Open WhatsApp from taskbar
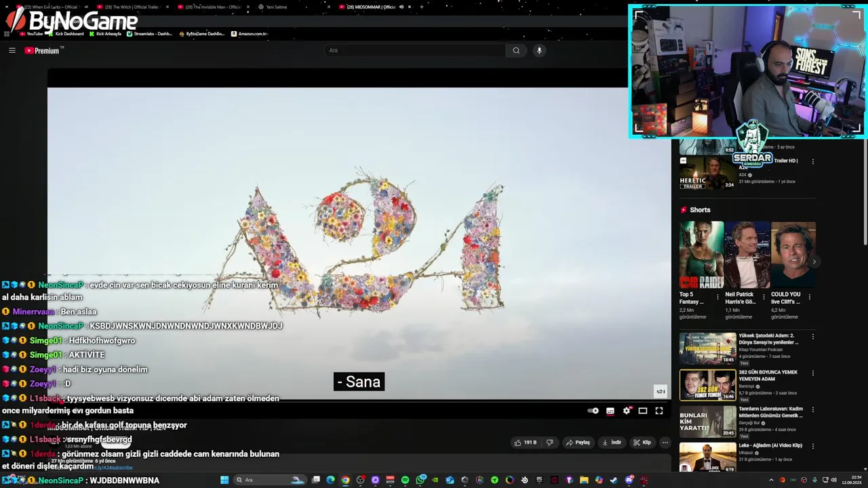Screen dimensions: 868x488 point(420,480)
